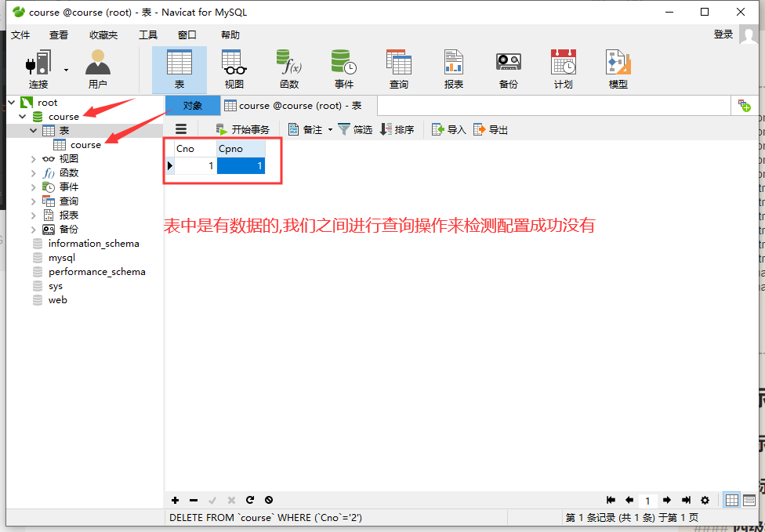This screenshot has width=765, height=532.
Task: Open the 查询 query toolbar icon
Action: click(399, 69)
